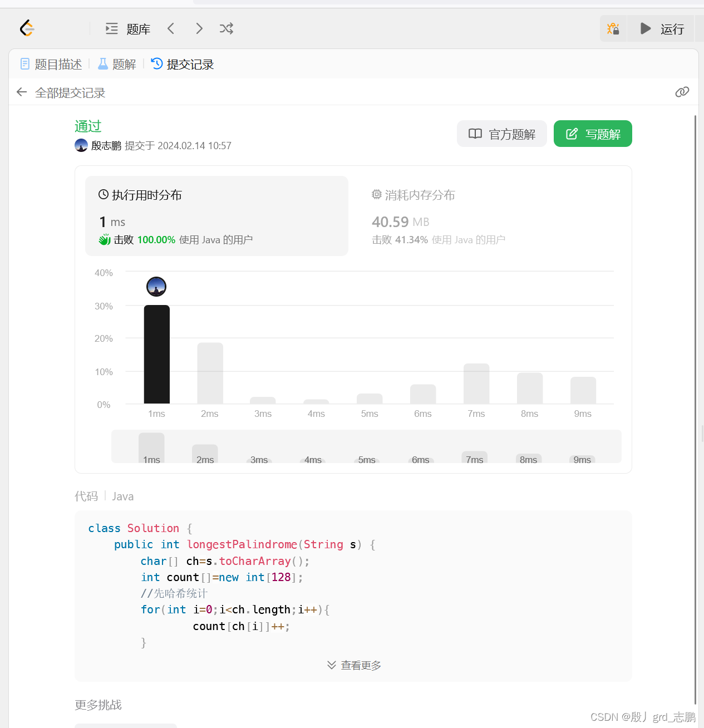Go back to 全部提交记录 arrow

click(x=22, y=92)
